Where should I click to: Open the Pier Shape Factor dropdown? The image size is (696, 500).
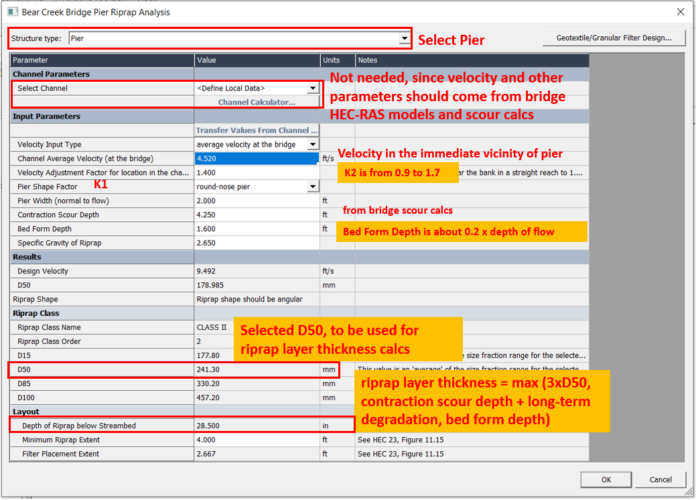click(313, 186)
